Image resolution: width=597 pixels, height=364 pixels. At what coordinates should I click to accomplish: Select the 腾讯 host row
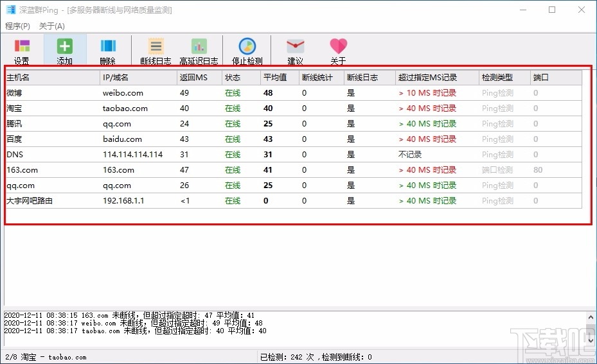click(294, 124)
